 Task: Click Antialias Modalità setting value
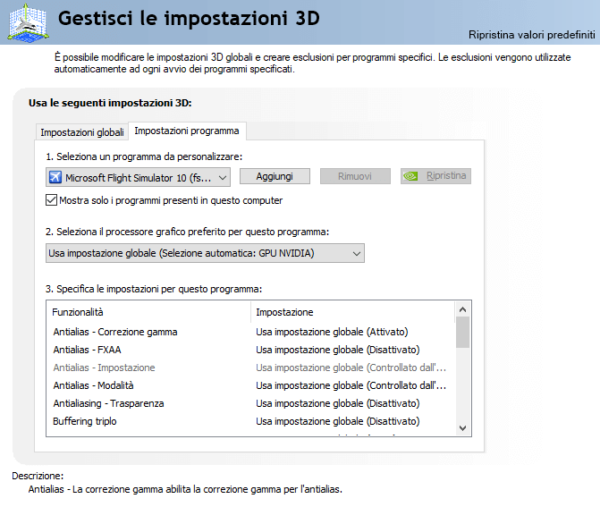click(x=351, y=385)
